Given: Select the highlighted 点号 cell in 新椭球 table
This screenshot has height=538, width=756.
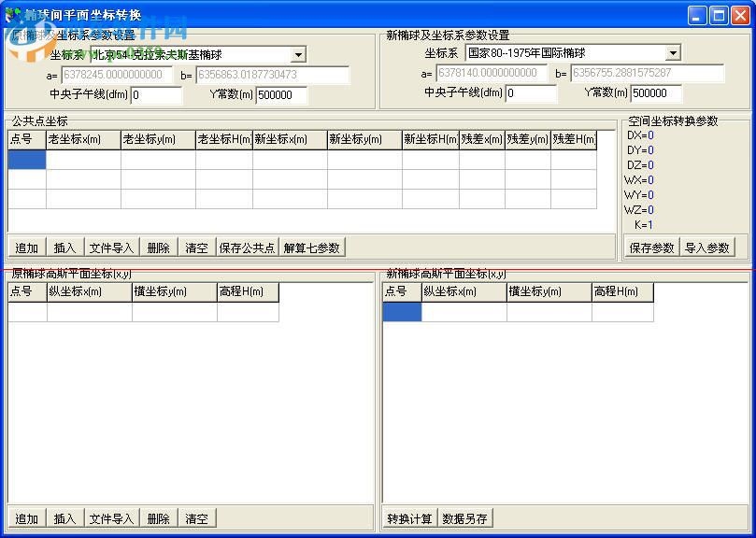Looking at the screenshot, I should click(x=402, y=312).
